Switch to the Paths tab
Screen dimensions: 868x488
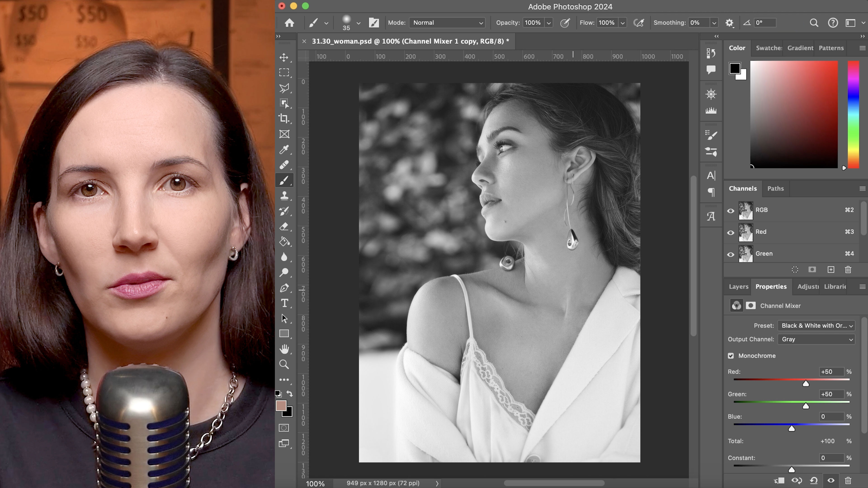[x=775, y=189]
